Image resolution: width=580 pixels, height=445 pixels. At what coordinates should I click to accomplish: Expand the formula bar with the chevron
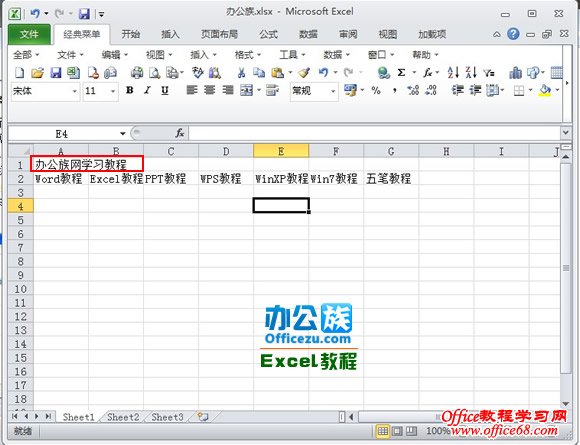(565, 132)
